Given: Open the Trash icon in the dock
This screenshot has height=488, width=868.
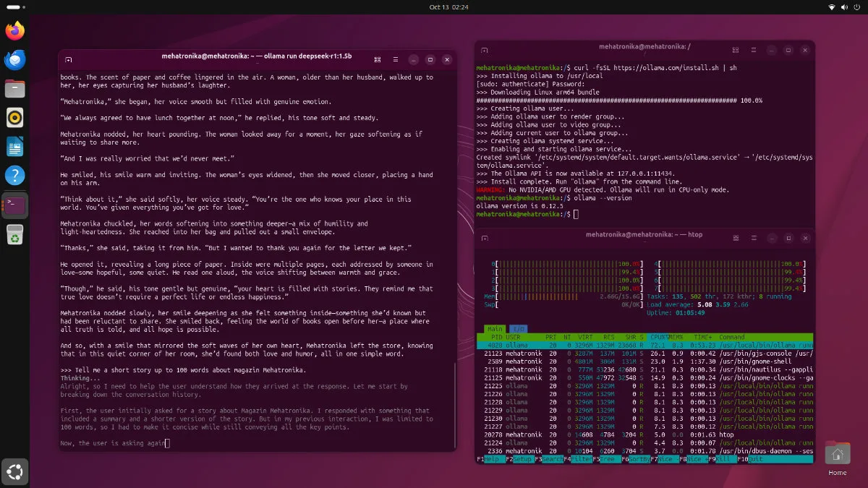Looking at the screenshot, I should click(15, 234).
